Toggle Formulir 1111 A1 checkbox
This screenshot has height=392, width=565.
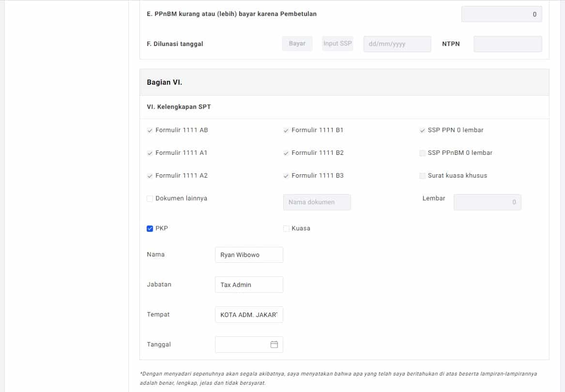point(150,153)
